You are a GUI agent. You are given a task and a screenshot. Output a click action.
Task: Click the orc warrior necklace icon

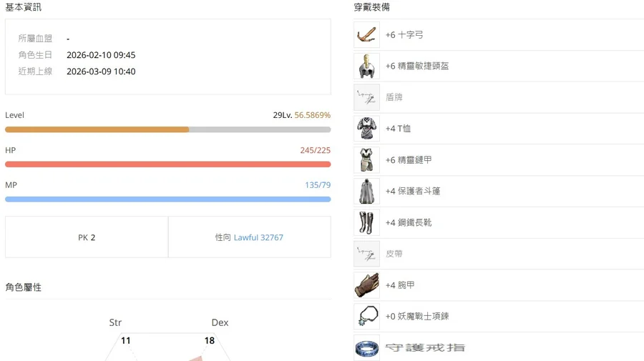(x=366, y=316)
